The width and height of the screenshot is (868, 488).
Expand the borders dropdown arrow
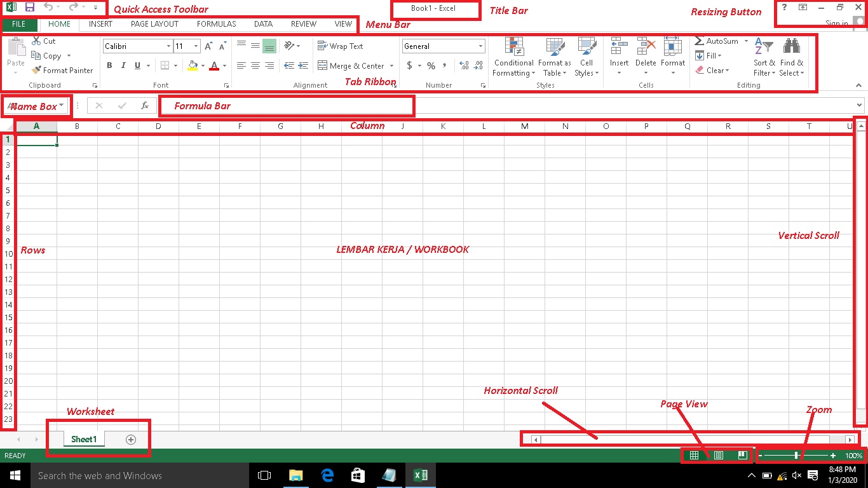point(175,65)
